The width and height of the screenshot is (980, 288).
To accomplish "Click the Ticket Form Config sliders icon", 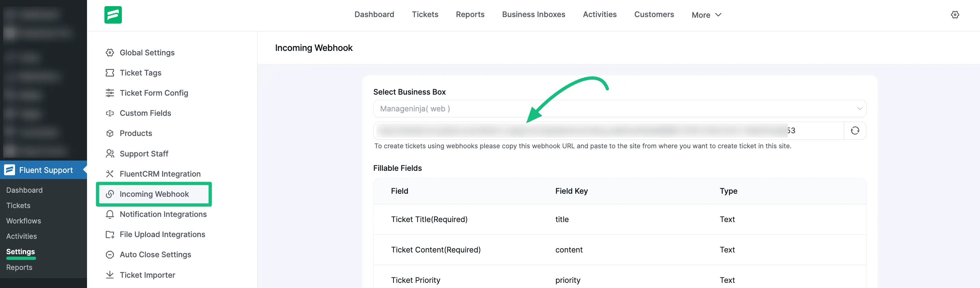I will point(110,93).
